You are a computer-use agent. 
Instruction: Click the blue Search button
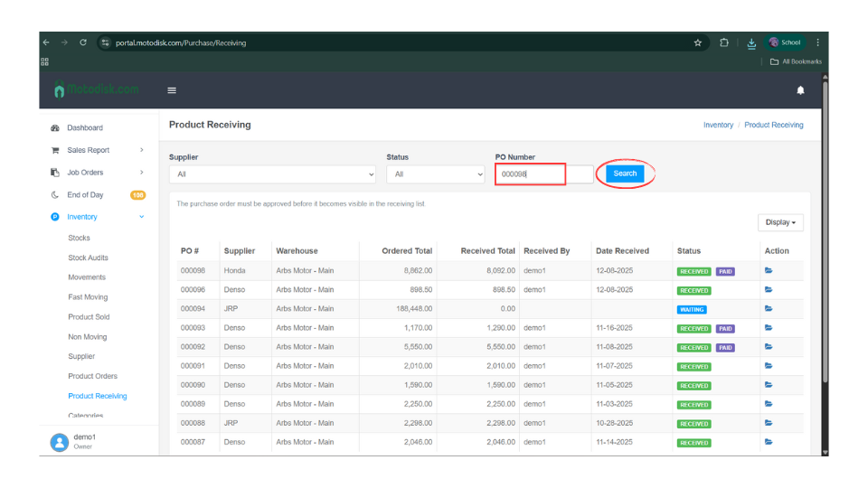(x=625, y=174)
